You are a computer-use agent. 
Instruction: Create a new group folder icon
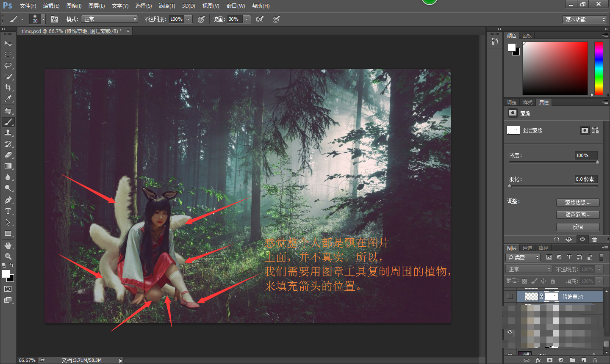[572, 360]
